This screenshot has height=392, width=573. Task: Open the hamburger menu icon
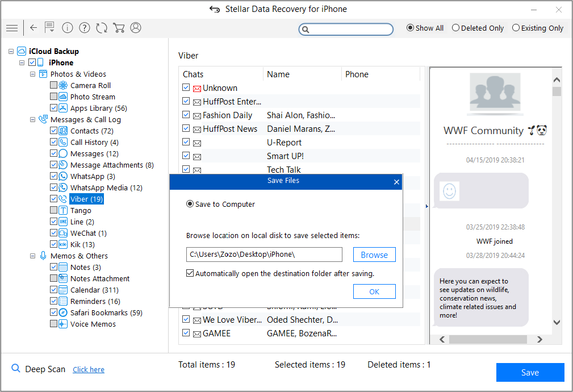[x=12, y=28]
